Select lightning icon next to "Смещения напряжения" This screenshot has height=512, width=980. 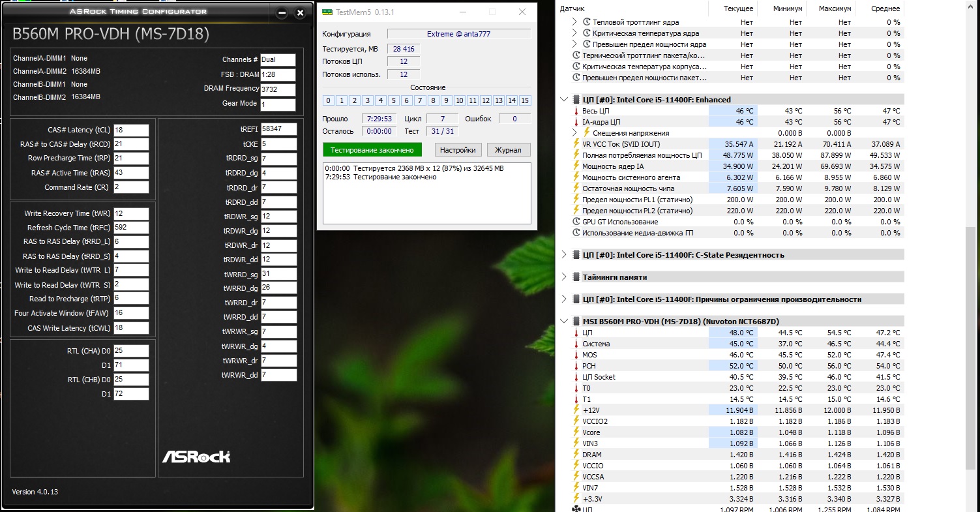(586, 133)
